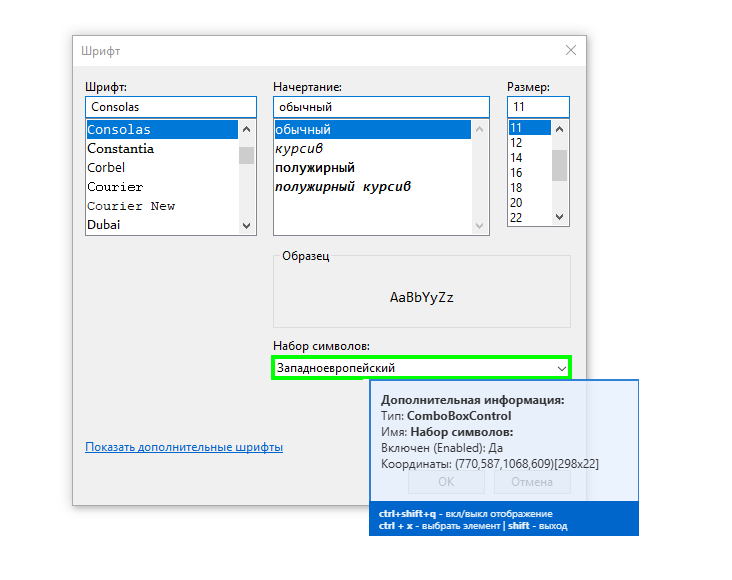The image size is (732, 580).
Task: Select font size 14
Action: coord(516,158)
